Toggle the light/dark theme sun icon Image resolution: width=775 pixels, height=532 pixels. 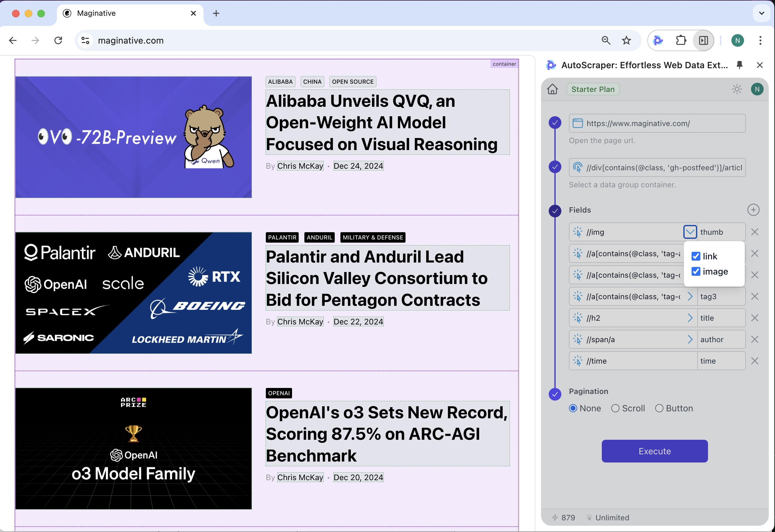[737, 89]
